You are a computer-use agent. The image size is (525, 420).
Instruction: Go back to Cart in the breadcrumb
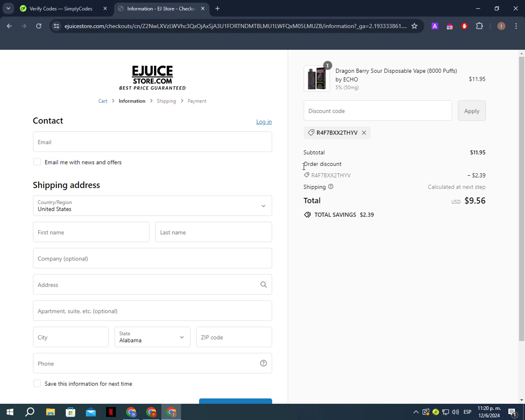pos(103,101)
